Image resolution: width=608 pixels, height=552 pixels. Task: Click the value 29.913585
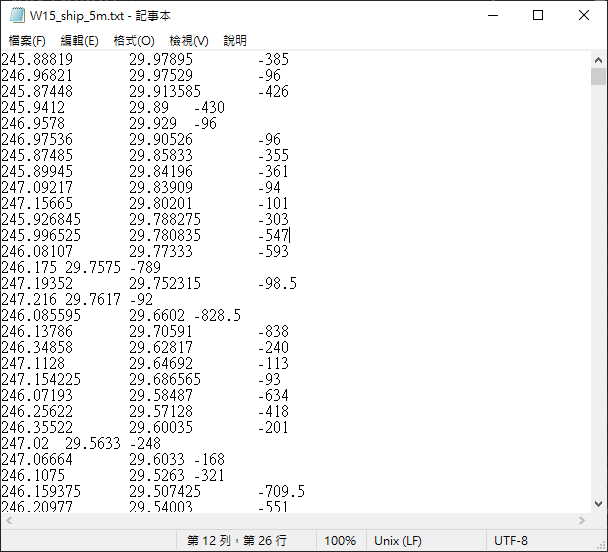coord(165,91)
